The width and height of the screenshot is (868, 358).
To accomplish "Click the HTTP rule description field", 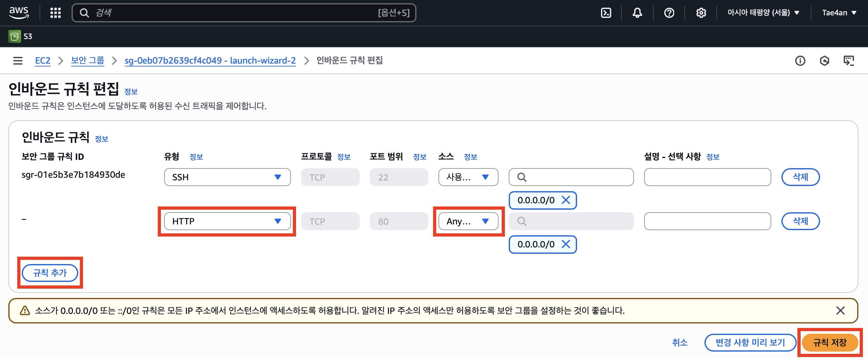I will [707, 221].
